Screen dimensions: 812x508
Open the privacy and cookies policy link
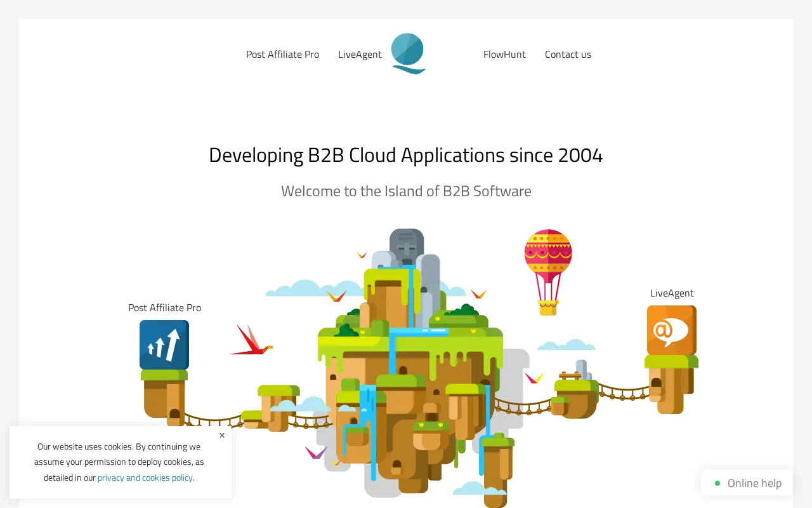(145, 478)
